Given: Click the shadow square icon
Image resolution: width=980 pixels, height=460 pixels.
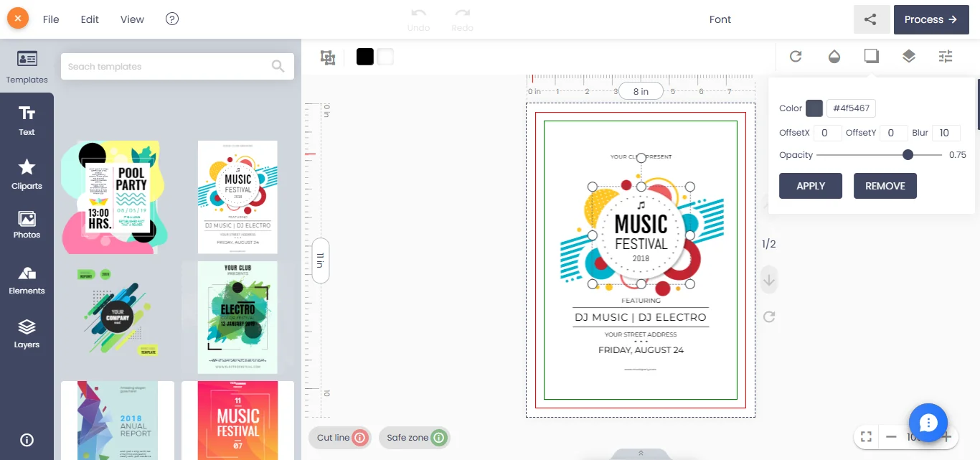Looking at the screenshot, I should pyautogui.click(x=871, y=56).
